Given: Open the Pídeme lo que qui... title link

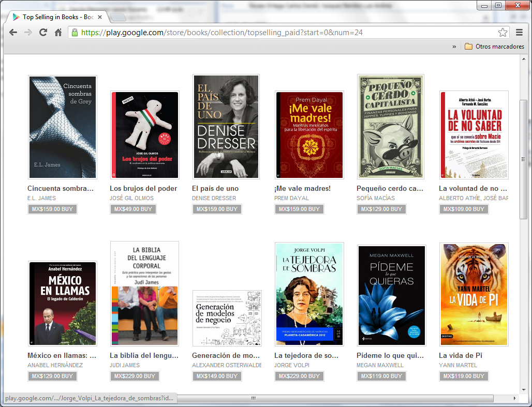Looking at the screenshot, I should 390,355.
